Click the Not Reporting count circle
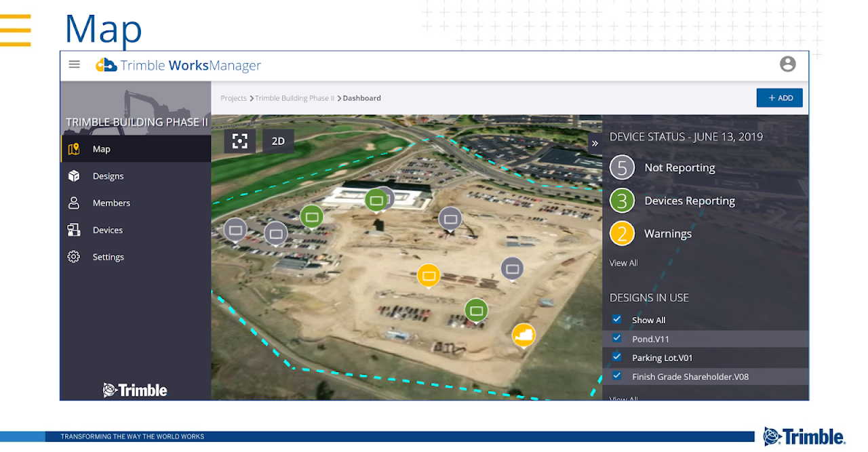Screen dimensions: 868x452 pos(622,167)
